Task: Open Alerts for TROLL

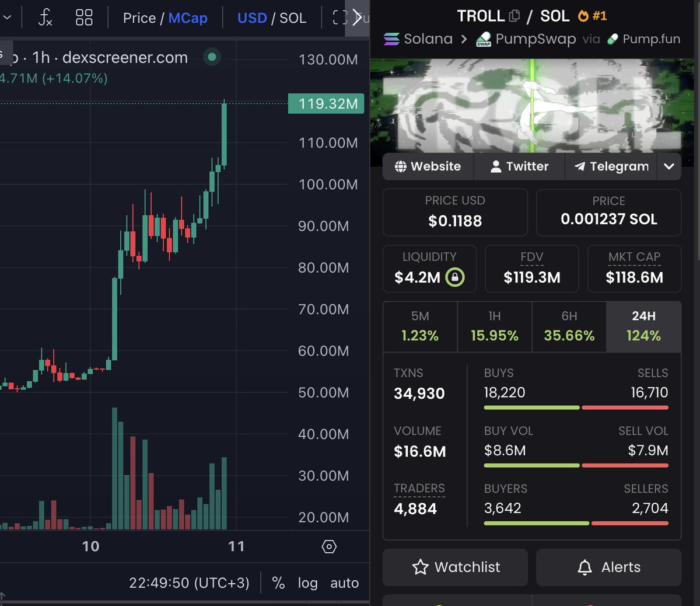Action: 608,567
